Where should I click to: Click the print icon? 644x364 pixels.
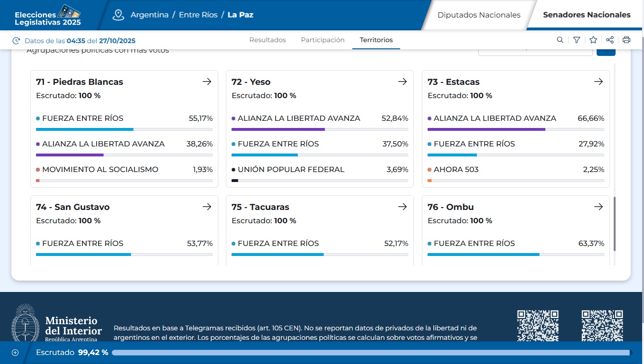[x=626, y=40]
